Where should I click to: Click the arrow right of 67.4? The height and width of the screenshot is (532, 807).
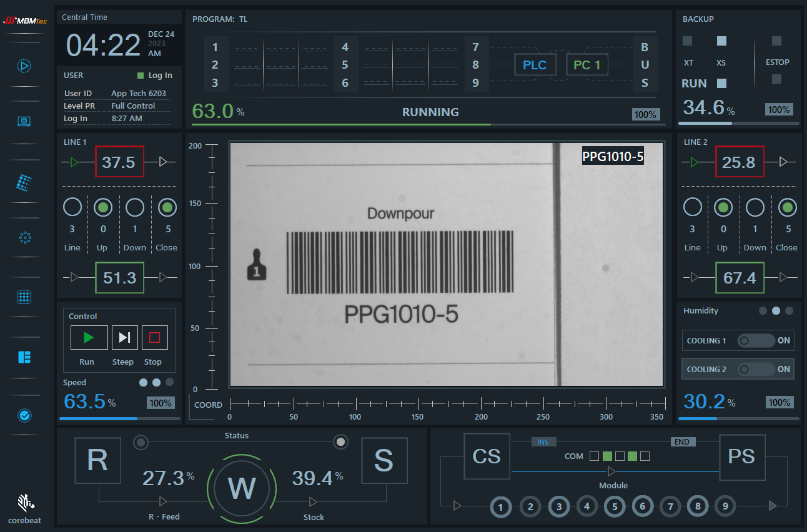click(784, 277)
